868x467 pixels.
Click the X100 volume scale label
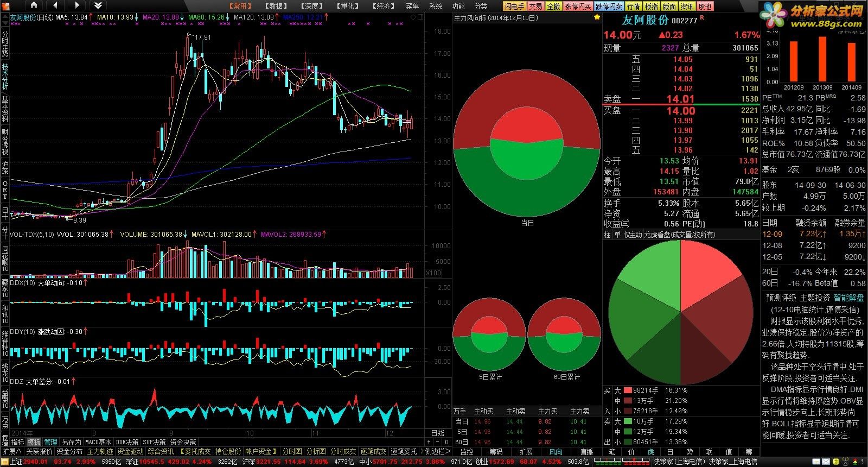(433, 273)
